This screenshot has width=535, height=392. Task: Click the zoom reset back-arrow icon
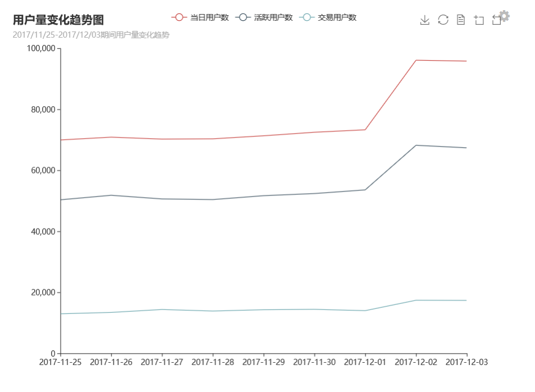click(496, 20)
